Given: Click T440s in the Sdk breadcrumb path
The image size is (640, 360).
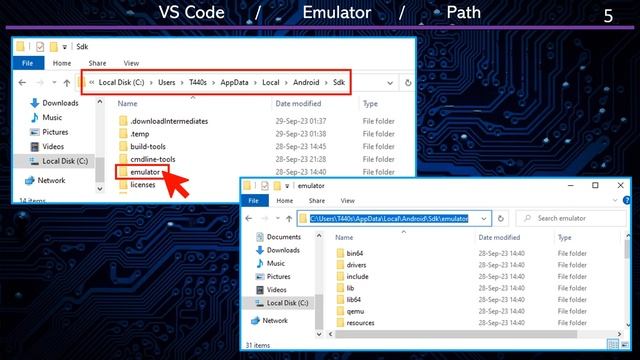Looking at the screenshot, I should click(198, 82).
